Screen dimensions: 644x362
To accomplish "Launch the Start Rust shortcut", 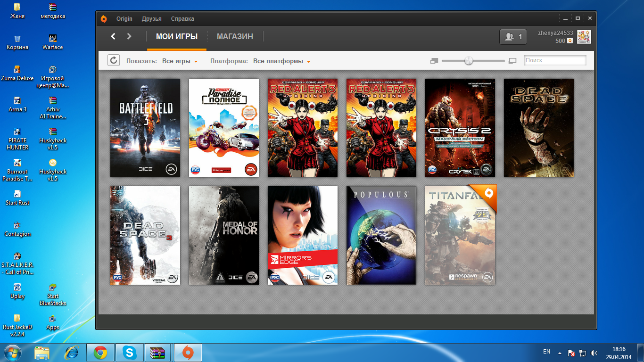I will click(17, 197).
